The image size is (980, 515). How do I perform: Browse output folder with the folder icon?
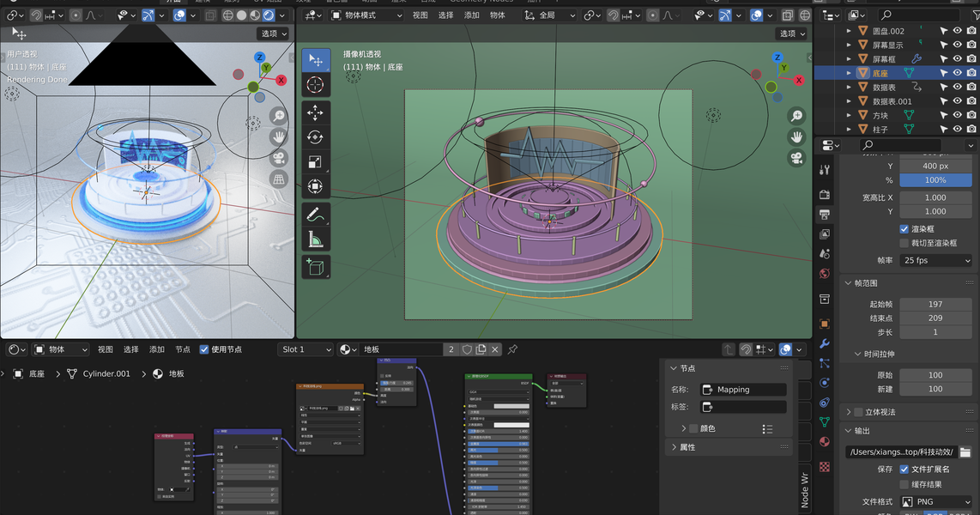(x=965, y=451)
